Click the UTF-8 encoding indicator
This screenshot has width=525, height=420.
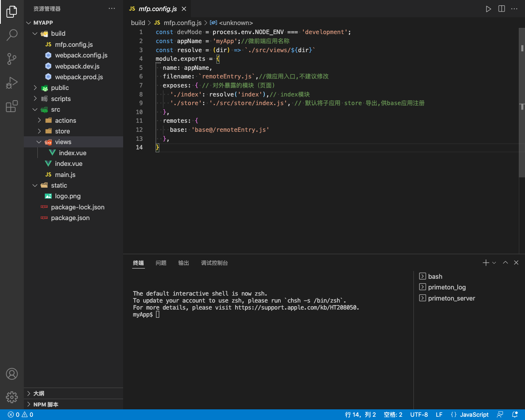click(419, 415)
